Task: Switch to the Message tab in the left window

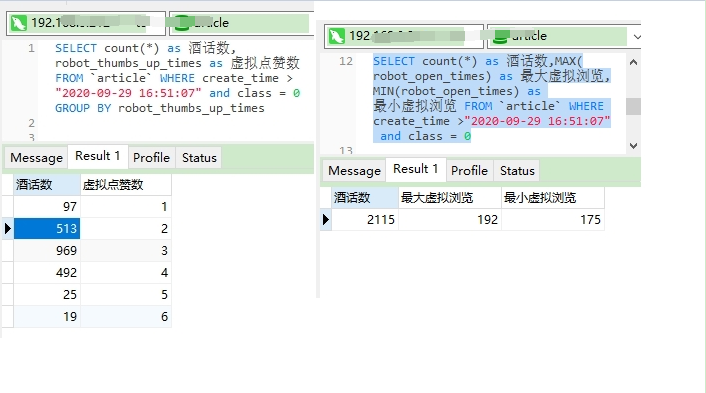Action: (36, 158)
